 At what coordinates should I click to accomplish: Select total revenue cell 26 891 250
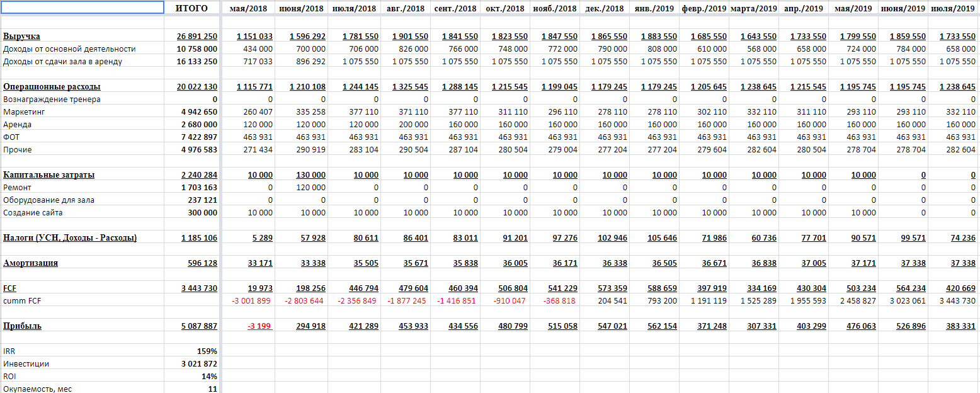coord(191,37)
